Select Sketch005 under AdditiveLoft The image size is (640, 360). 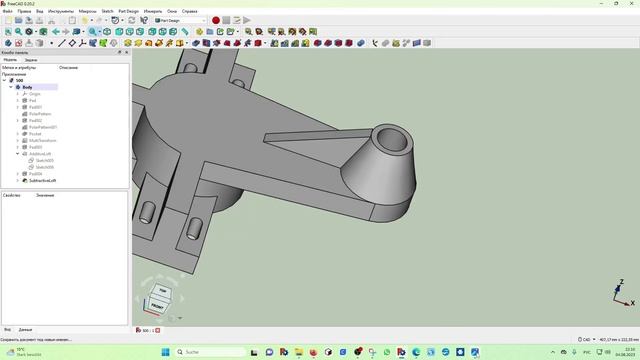[44, 160]
